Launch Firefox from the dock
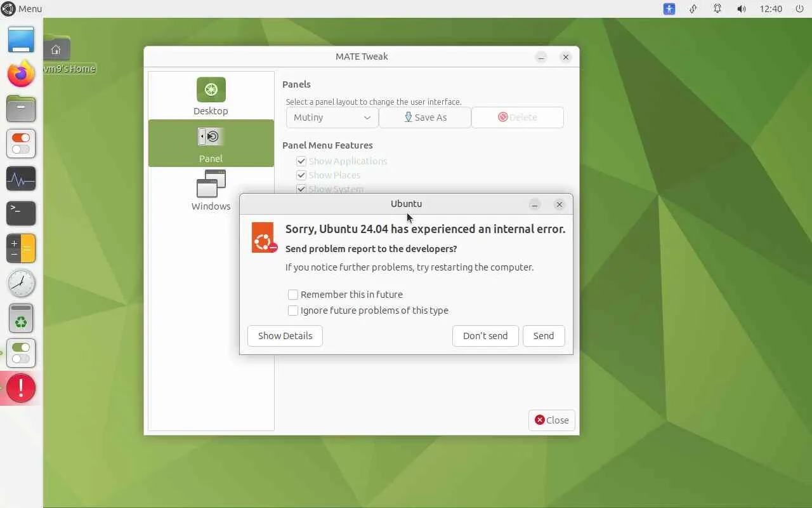The height and width of the screenshot is (508, 812). (21, 74)
